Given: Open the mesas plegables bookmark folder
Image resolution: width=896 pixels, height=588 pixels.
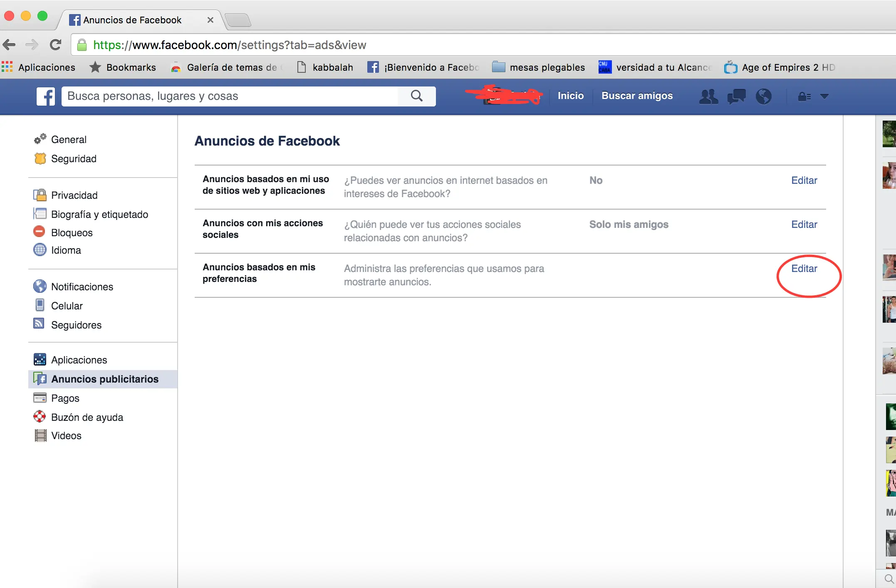Looking at the screenshot, I should [538, 67].
